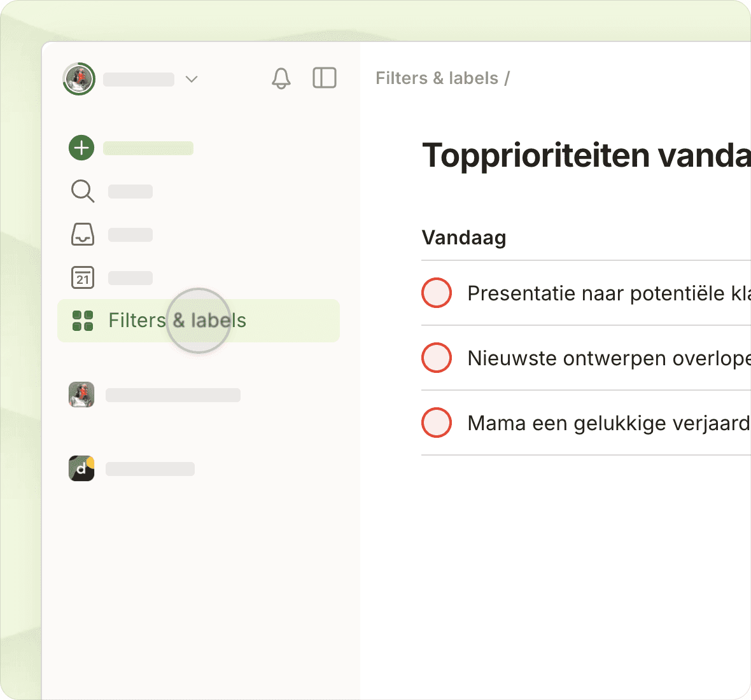
Task: Complete the 'Presentatie naar potentiële' task checkbox
Action: 437,293
